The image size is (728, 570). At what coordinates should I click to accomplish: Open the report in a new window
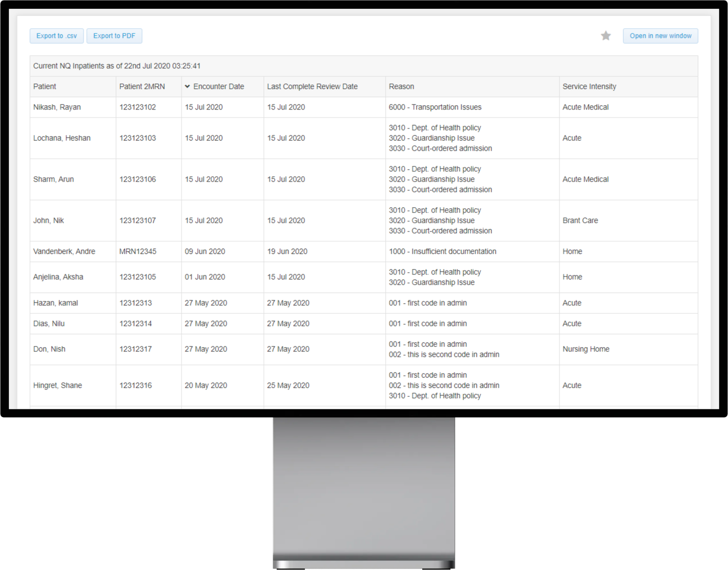point(660,35)
